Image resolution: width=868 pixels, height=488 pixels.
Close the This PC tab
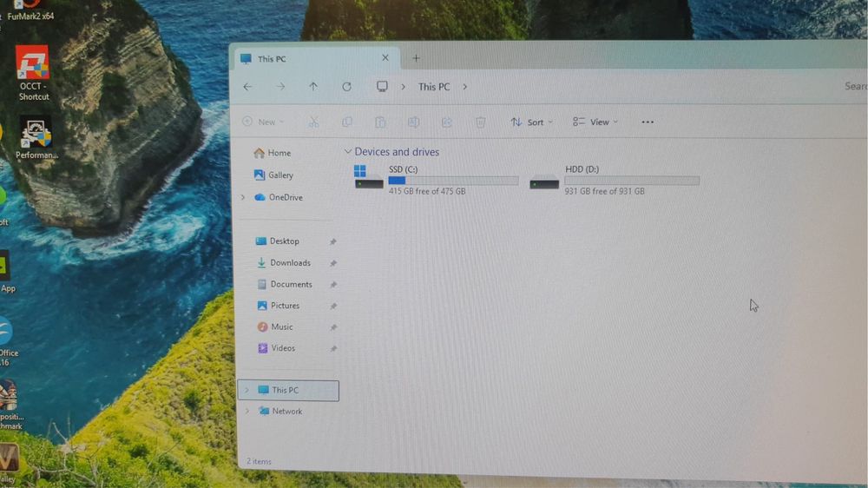pos(385,57)
